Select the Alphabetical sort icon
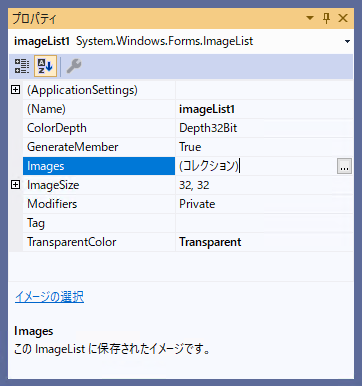The image size is (362, 386). click(x=45, y=66)
